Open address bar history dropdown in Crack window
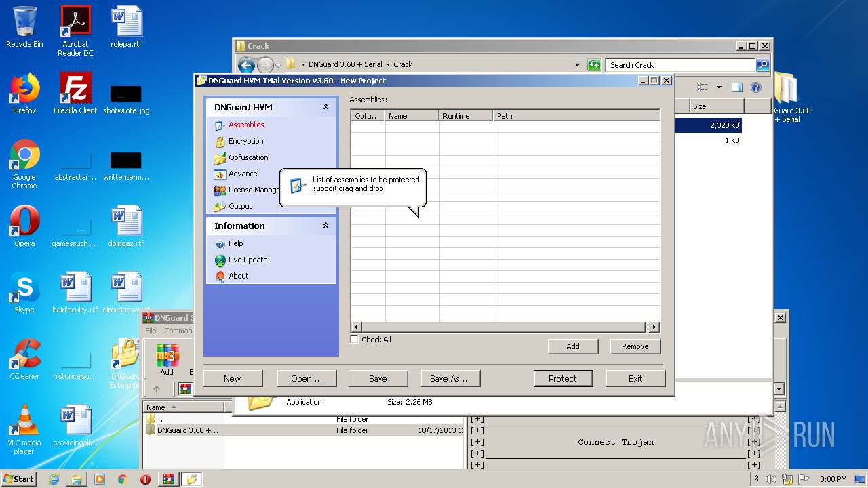The image size is (868, 488). pos(577,65)
